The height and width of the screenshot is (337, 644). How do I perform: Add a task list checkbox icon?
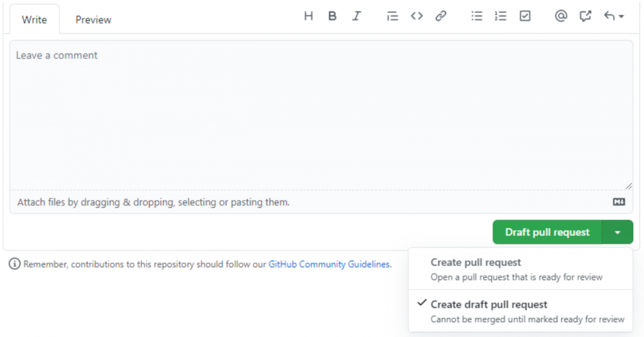[525, 16]
